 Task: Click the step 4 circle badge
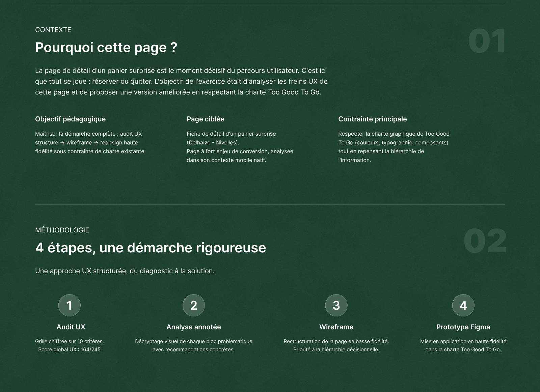click(x=463, y=305)
